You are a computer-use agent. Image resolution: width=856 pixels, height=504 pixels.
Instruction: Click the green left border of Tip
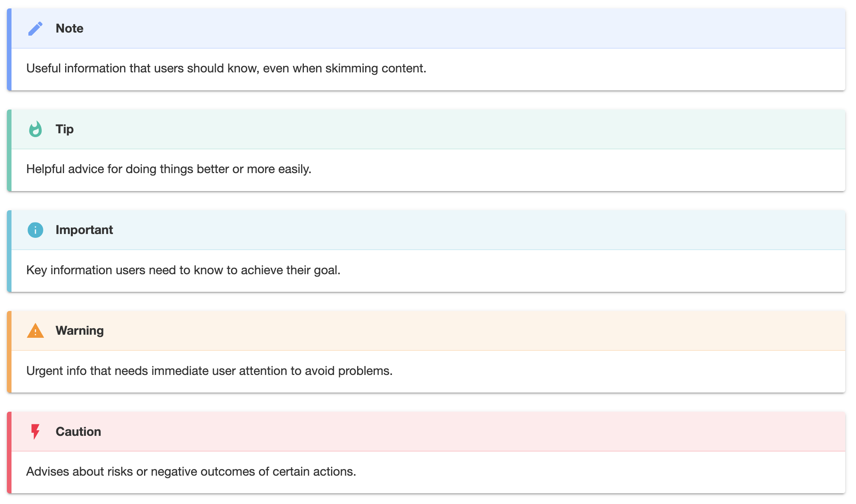tap(9, 151)
